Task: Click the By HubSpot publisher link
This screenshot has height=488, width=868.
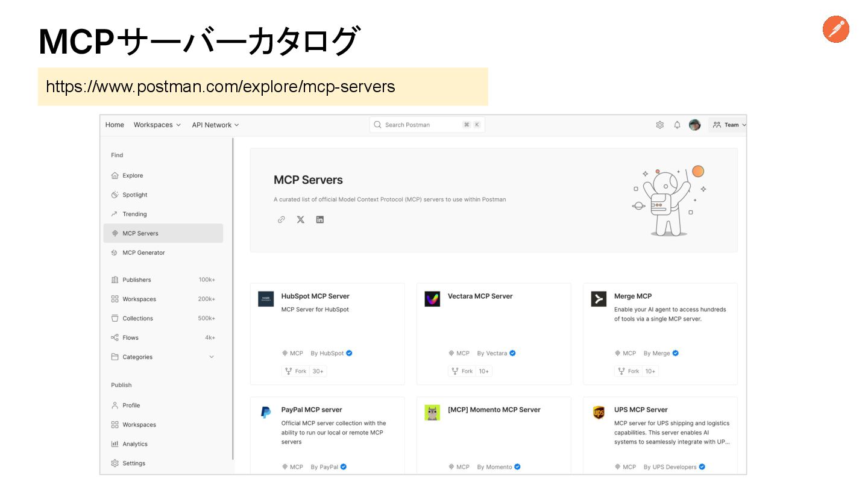Action: coord(327,353)
